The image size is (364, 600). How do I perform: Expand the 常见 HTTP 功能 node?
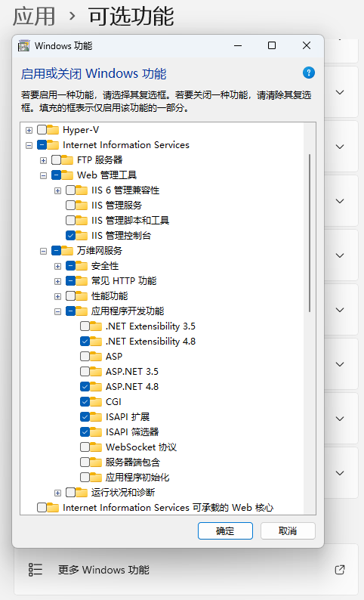click(57, 281)
